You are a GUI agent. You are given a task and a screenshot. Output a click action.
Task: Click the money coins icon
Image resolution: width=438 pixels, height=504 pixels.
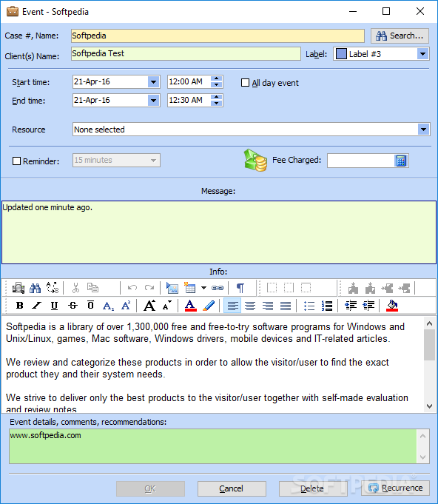(x=255, y=160)
